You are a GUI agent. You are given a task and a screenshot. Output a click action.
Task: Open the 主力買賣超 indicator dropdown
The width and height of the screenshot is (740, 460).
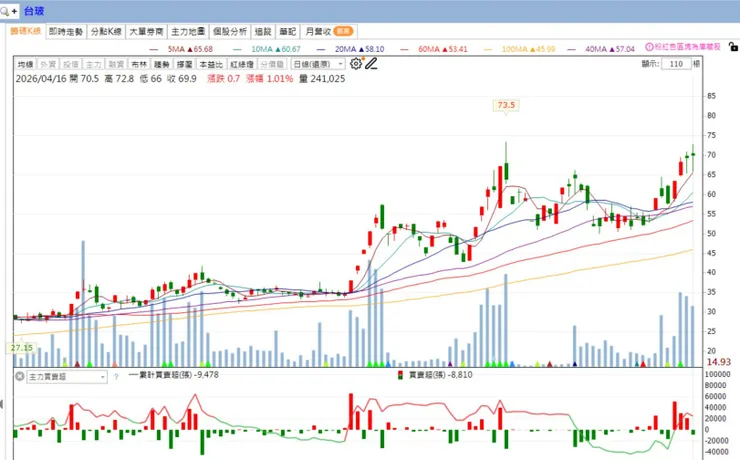point(67,377)
